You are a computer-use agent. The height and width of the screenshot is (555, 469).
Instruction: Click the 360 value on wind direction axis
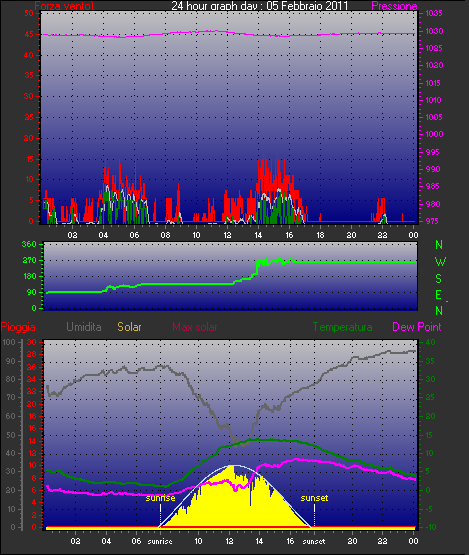click(x=29, y=244)
